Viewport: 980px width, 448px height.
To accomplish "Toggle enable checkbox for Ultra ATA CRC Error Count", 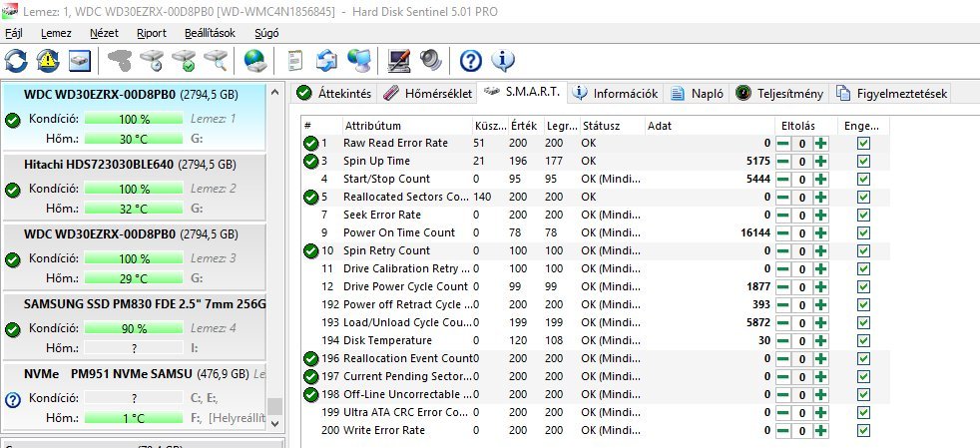I will click(x=864, y=412).
